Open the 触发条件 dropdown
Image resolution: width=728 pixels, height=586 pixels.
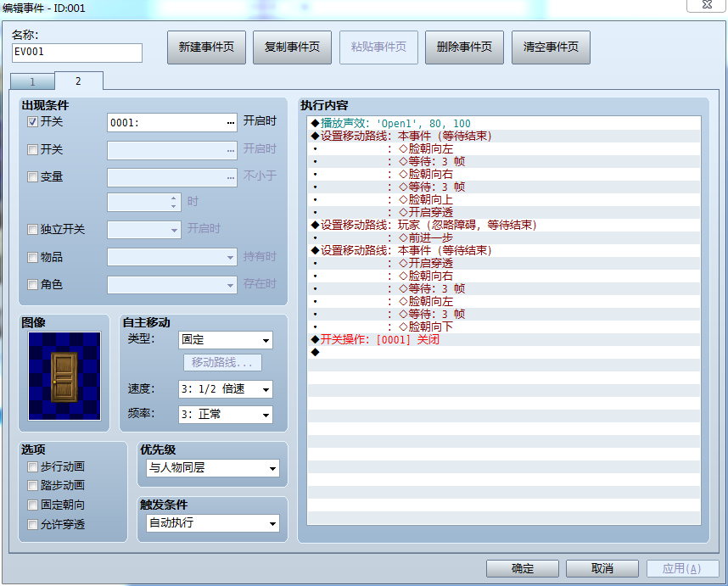pos(213,523)
